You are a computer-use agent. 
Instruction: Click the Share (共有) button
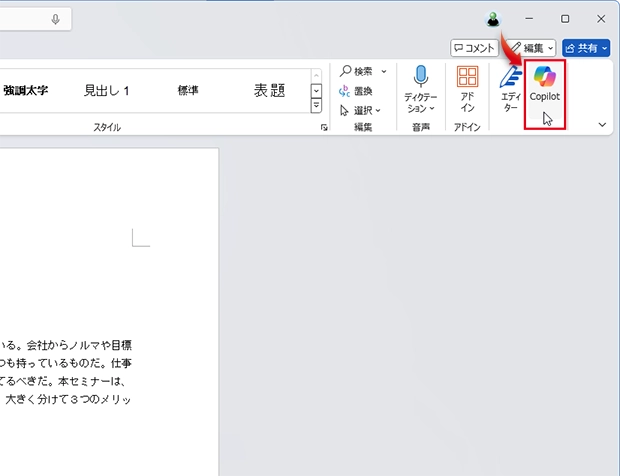tap(586, 48)
